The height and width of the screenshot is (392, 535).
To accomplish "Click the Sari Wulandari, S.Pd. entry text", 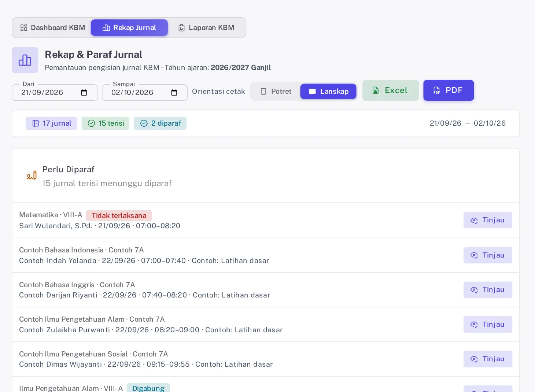I will [100, 226].
